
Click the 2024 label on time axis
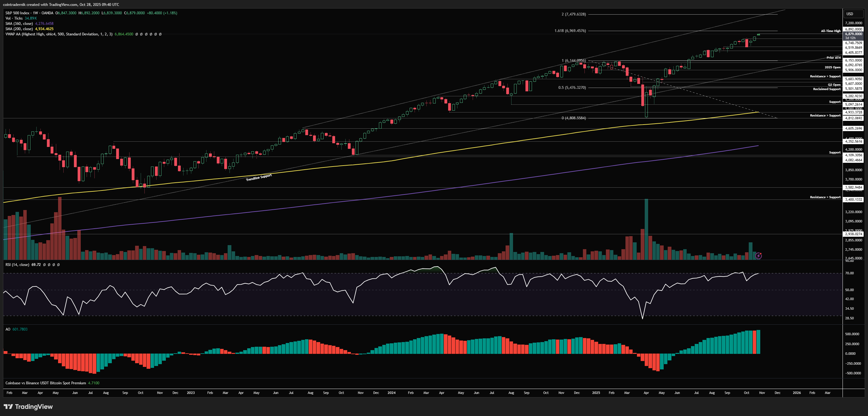point(391,393)
